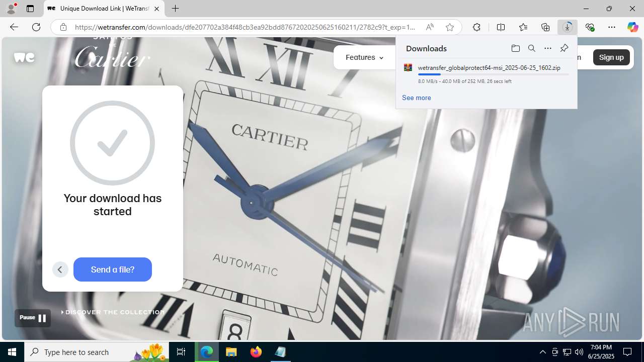This screenshot has height=362, width=644.
Task: Open the Extensions puzzle icon
Action: [476, 27]
